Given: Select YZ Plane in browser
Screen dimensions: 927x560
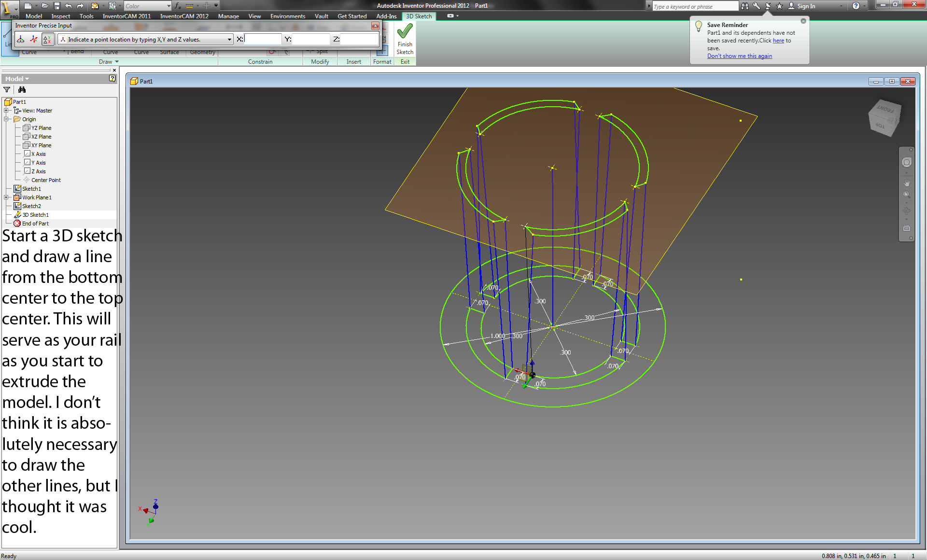Looking at the screenshot, I should coord(37,128).
